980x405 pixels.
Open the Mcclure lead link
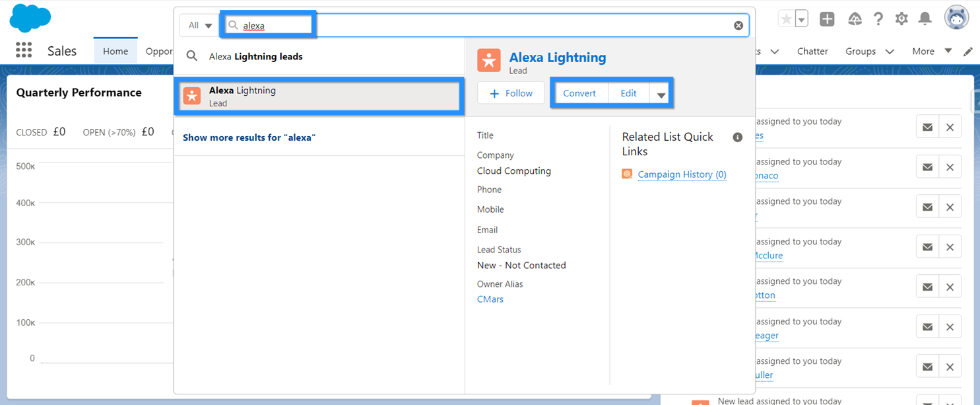(x=768, y=256)
